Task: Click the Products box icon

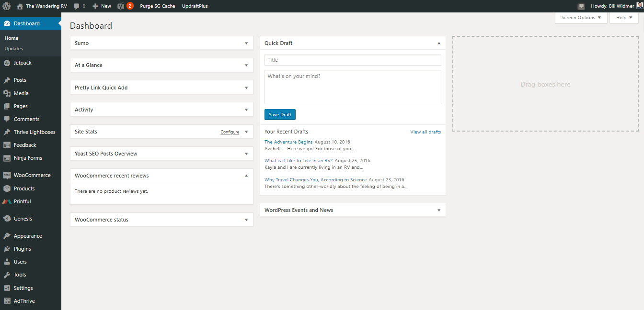Action: pyautogui.click(x=7, y=188)
